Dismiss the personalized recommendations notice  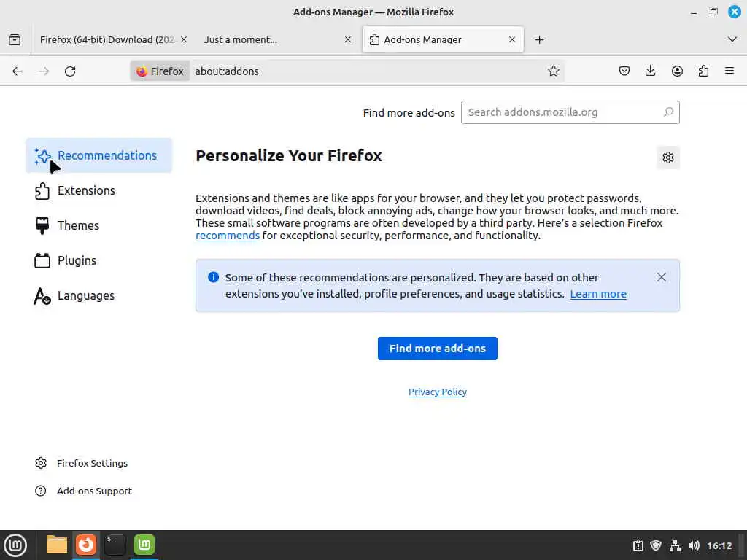[661, 277]
